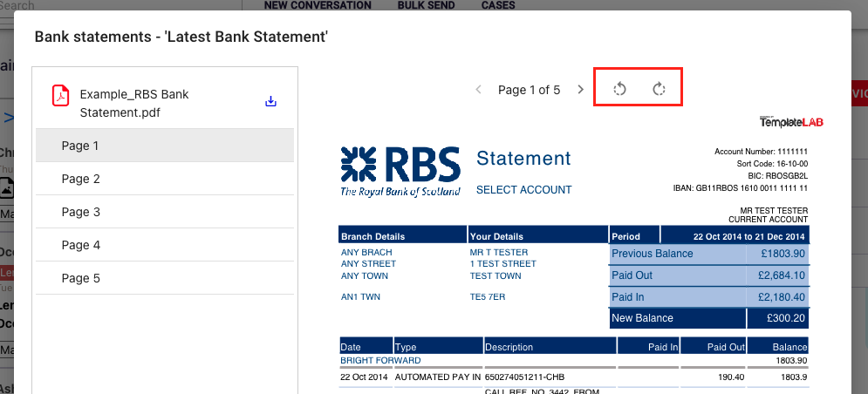868x394 pixels.
Task: Select Page 5 from the sidebar
Action: (x=165, y=278)
